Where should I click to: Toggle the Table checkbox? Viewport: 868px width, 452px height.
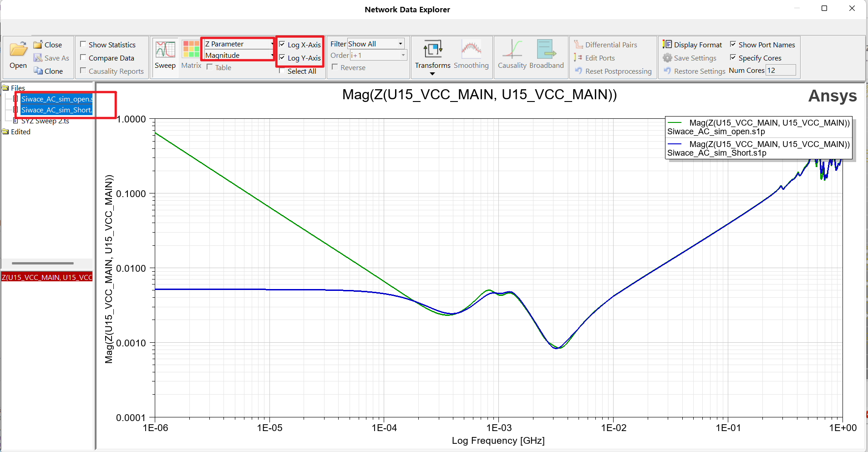point(209,67)
